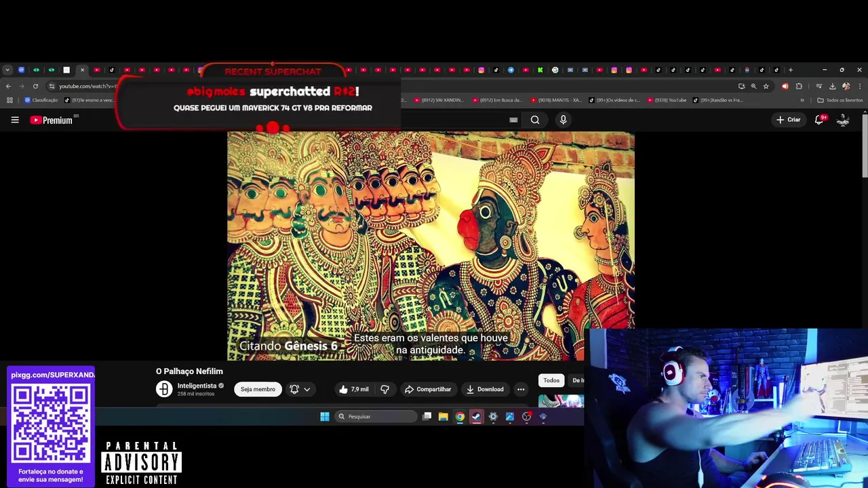Viewport: 868px width, 488px height.
Task: Open site information icon in address bar
Action: (52, 86)
